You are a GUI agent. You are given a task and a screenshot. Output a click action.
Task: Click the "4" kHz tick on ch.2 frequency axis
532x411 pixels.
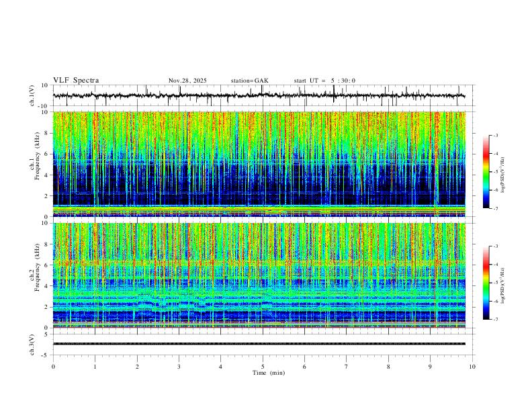click(47, 286)
